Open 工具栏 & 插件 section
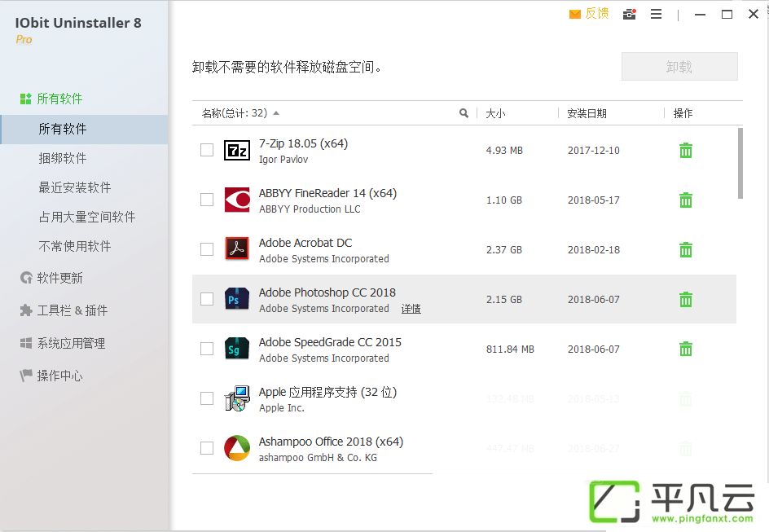Viewport: 769px width, 532px height. point(64,310)
